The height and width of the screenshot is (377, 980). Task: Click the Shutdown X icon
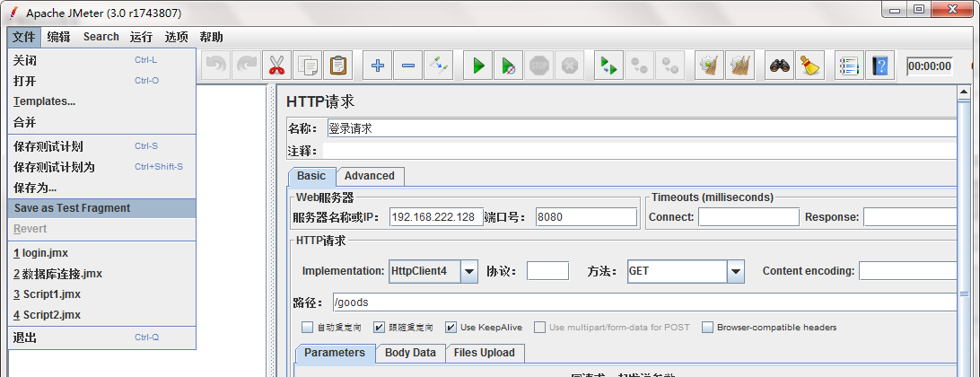569,65
